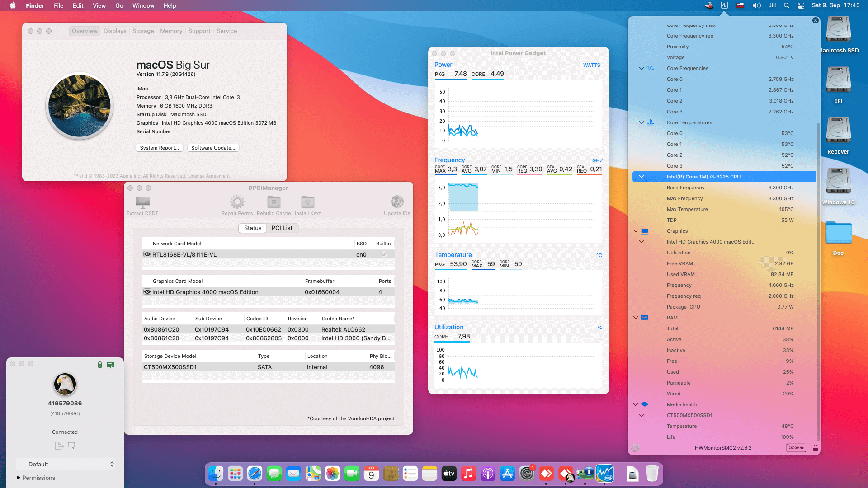Collapse the Media health group
The height and width of the screenshot is (488, 868).
[x=636, y=404]
